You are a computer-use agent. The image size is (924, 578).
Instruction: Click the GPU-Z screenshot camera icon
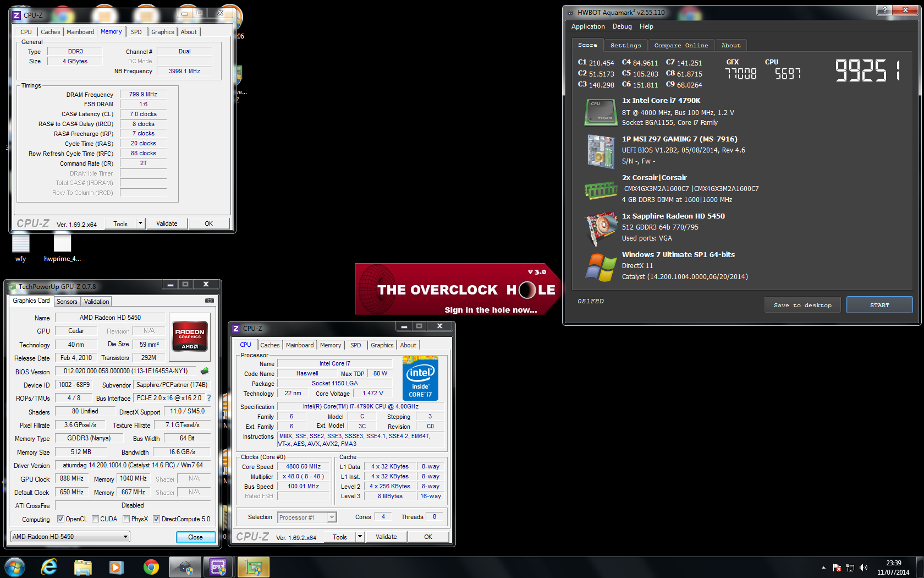(210, 301)
